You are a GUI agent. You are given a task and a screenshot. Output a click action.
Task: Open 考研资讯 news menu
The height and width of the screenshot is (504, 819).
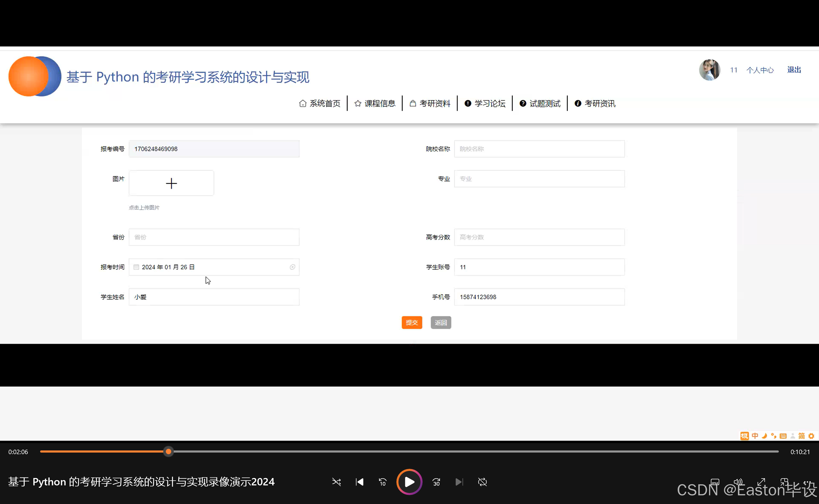(x=595, y=104)
